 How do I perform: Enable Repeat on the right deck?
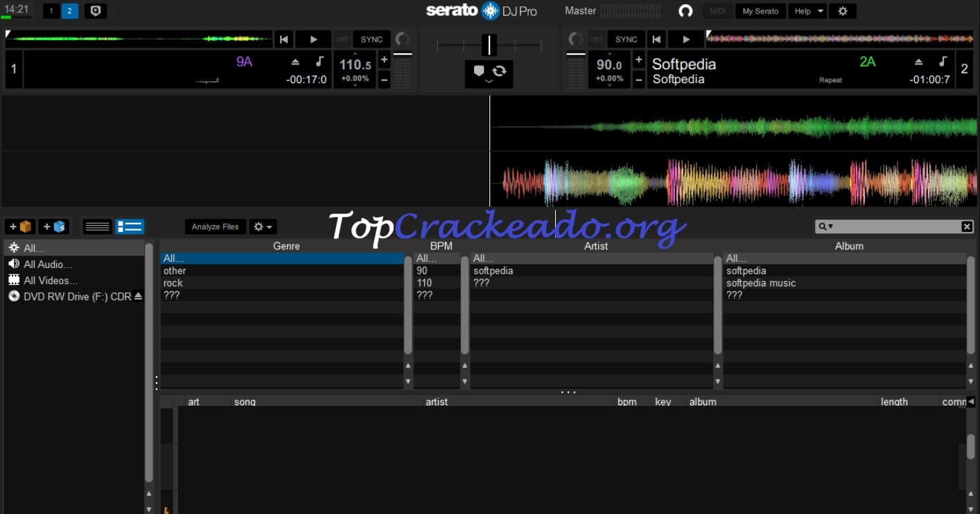click(x=830, y=80)
